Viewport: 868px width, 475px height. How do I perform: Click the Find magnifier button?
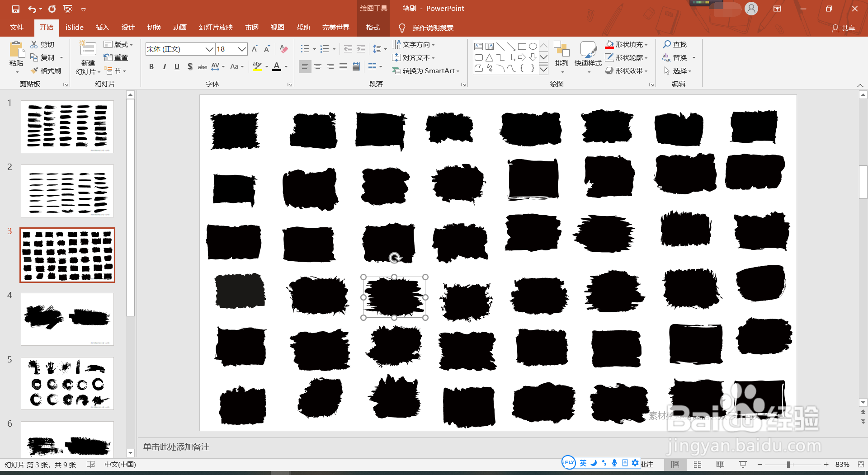(x=675, y=44)
